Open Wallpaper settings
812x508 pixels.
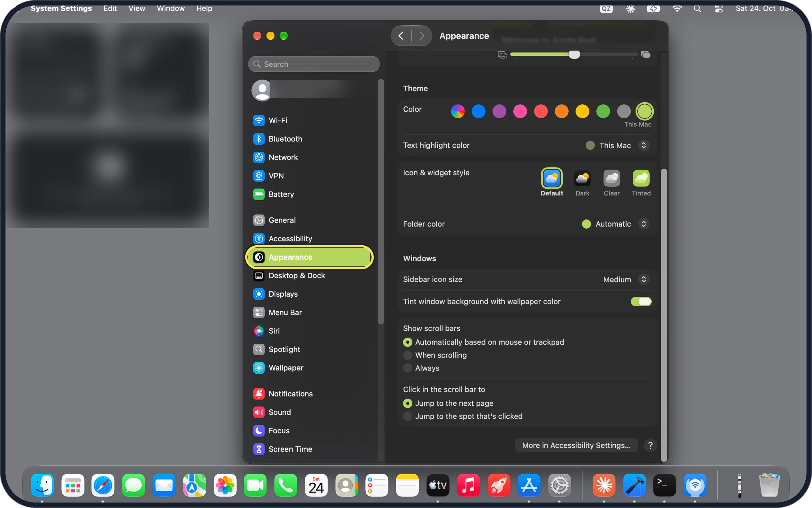pyautogui.click(x=310, y=368)
